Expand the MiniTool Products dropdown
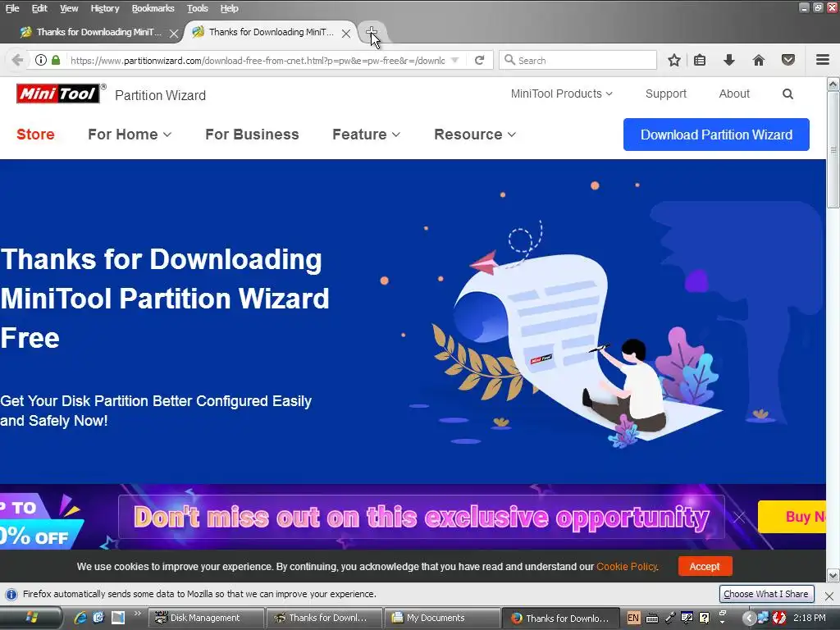 [x=561, y=94]
